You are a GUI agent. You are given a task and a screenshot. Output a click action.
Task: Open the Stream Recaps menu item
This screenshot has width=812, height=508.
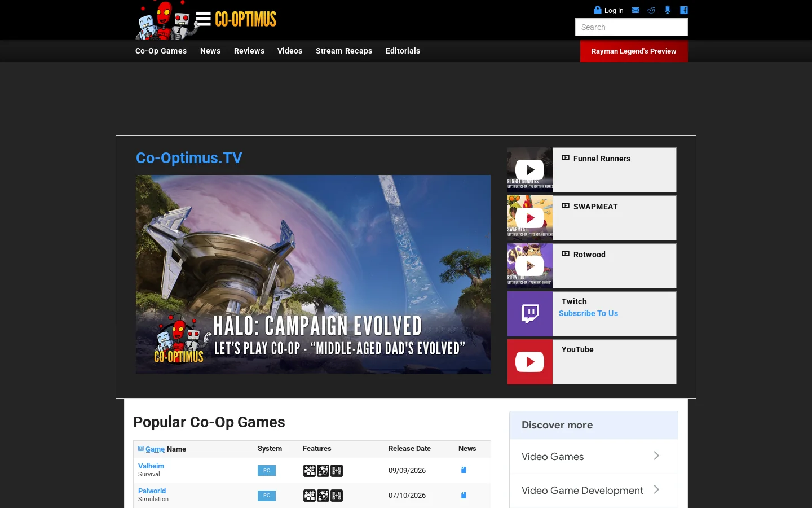pyautogui.click(x=344, y=51)
